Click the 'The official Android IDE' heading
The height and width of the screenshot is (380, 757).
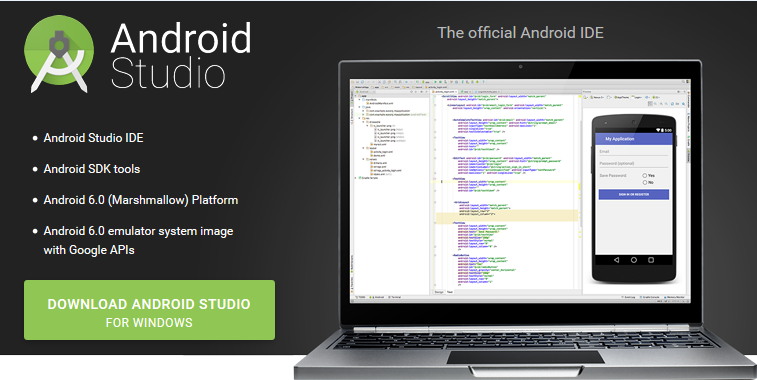[520, 33]
